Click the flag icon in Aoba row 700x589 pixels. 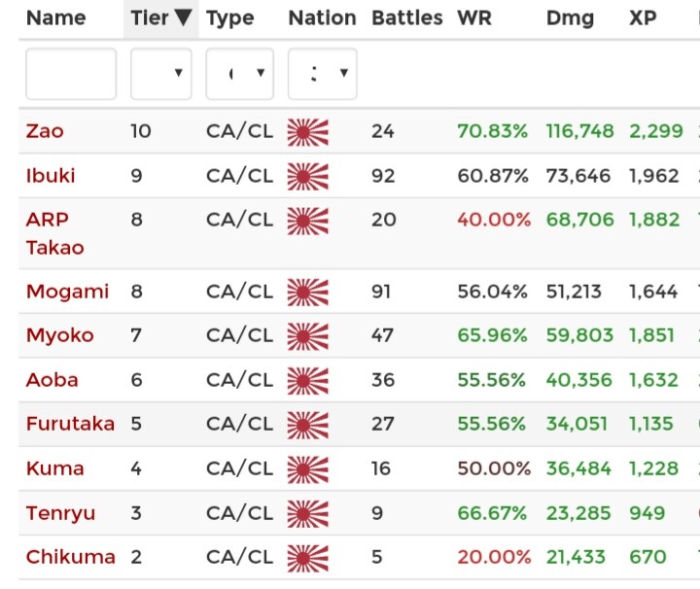308,380
